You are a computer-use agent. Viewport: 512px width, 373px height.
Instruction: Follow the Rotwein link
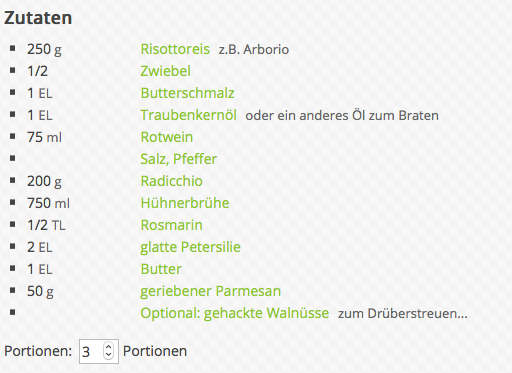[167, 137]
